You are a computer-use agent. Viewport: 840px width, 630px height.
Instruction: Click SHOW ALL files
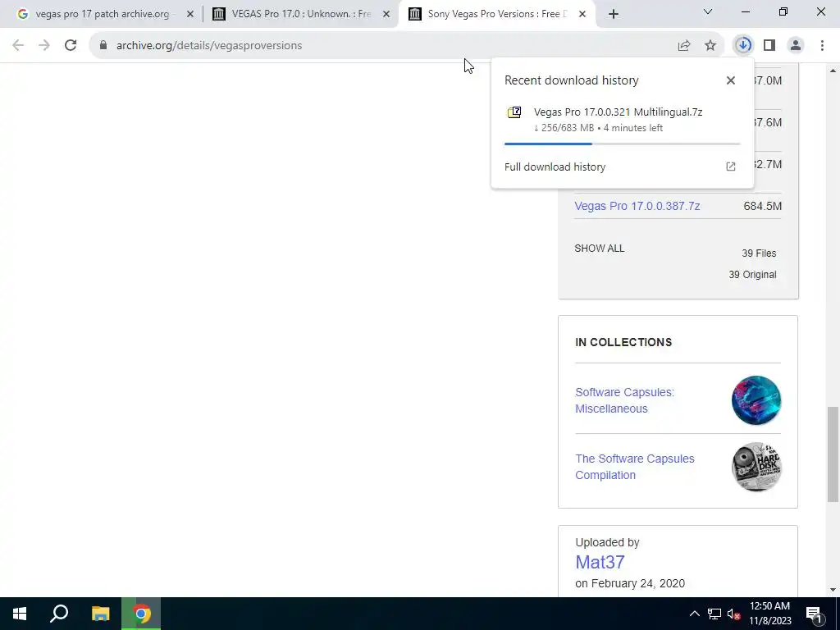point(600,248)
